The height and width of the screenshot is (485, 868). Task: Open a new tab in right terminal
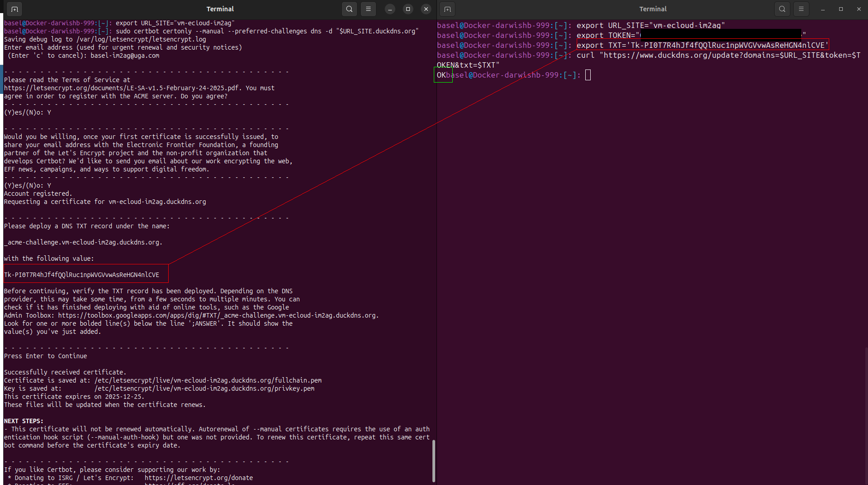pyautogui.click(x=447, y=9)
